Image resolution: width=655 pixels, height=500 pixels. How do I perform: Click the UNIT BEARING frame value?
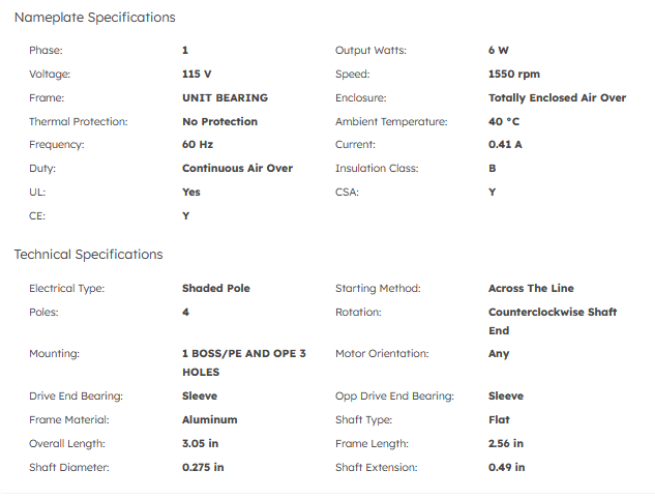(225, 98)
